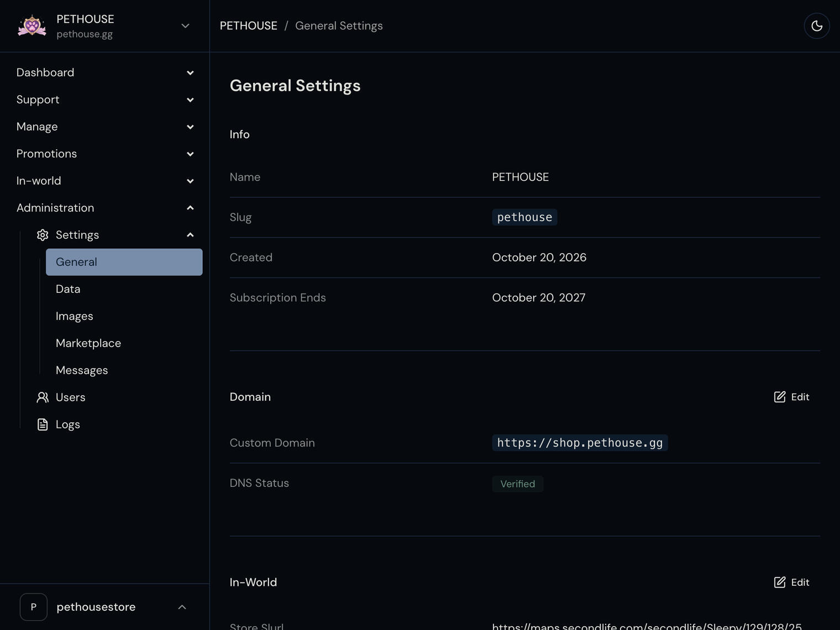Click the Created date October 20, 2026
Screen dimensions: 840x630
pos(539,258)
